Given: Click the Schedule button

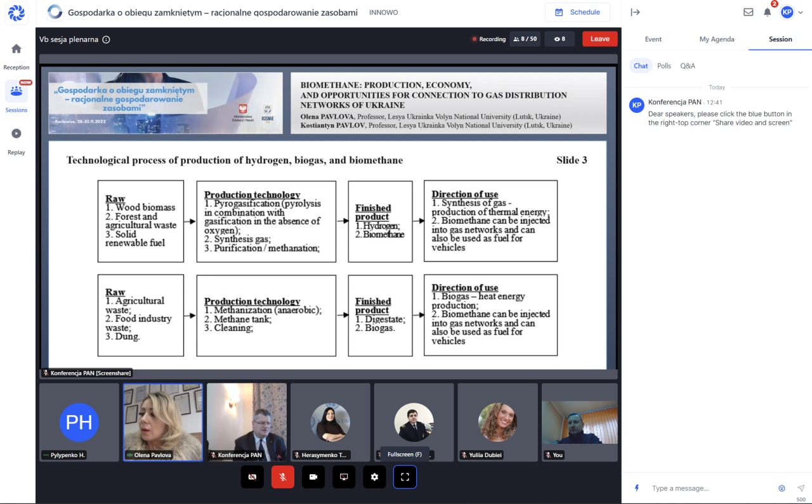Looking at the screenshot, I should [577, 12].
